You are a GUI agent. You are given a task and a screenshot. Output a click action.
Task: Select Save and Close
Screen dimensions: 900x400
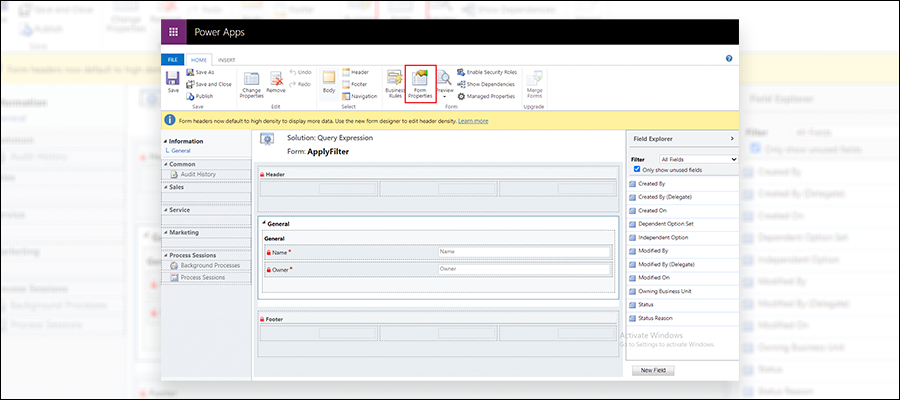click(208, 84)
